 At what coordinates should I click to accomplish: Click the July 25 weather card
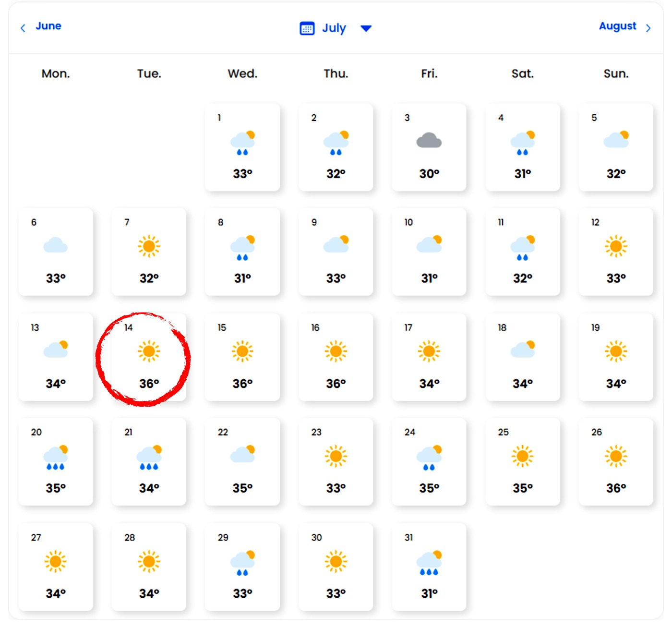coord(522,462)
